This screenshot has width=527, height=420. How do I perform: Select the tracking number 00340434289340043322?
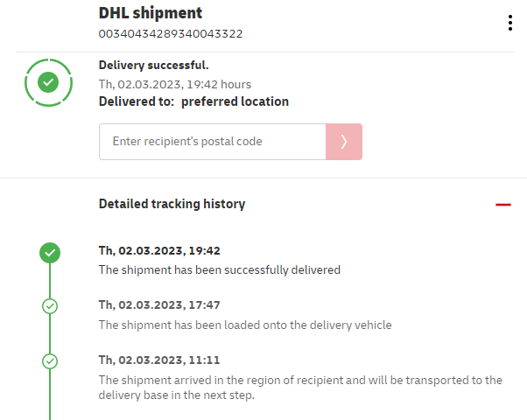coord(171,34)
